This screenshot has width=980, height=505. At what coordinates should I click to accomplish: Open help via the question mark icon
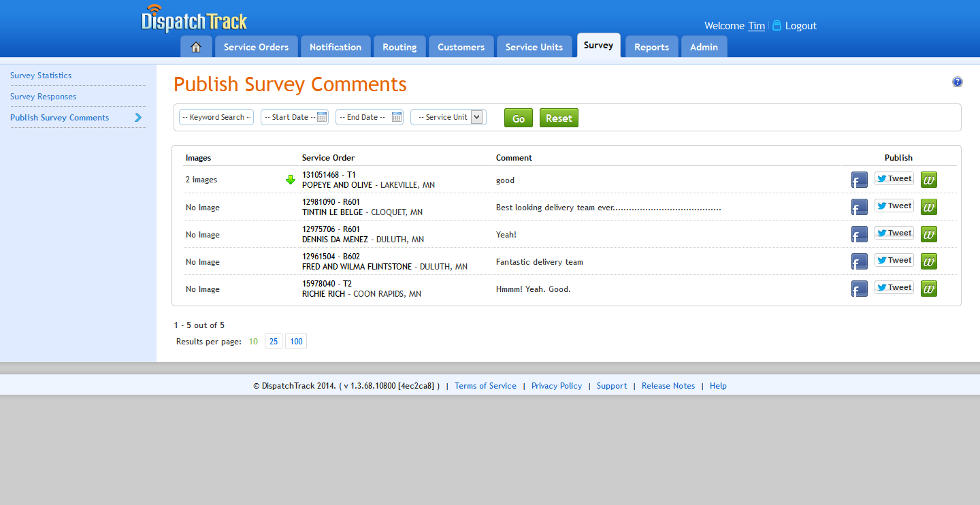[958, 81]
